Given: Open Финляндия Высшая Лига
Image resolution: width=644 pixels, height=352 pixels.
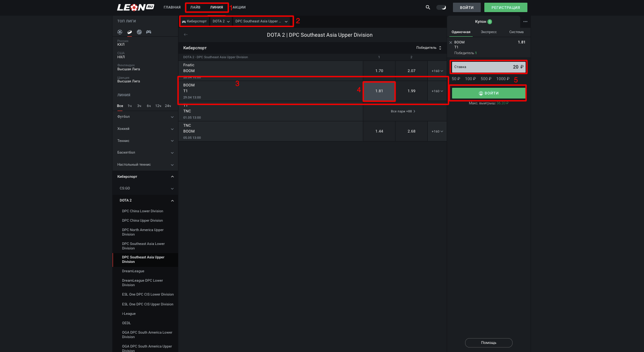Looking at the screenshot, I should click(x=145, y=68).
